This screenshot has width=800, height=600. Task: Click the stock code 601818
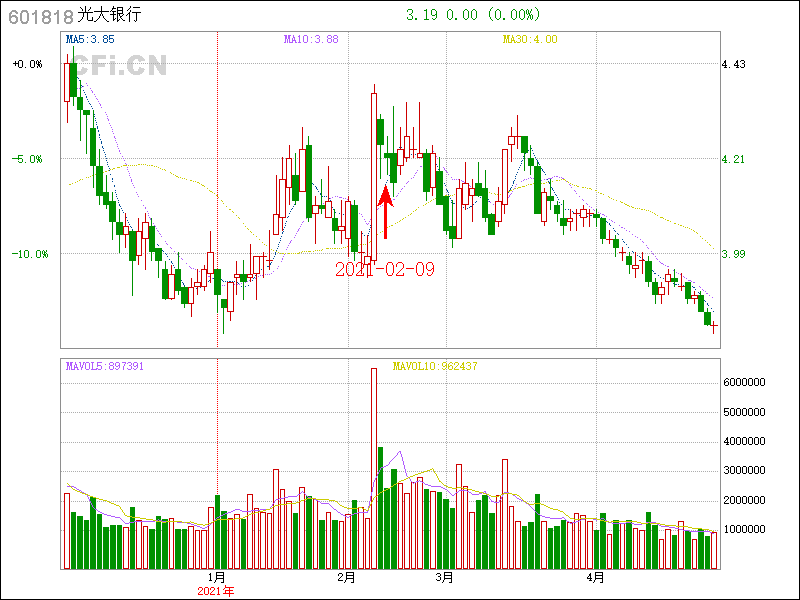pos(40,16)
